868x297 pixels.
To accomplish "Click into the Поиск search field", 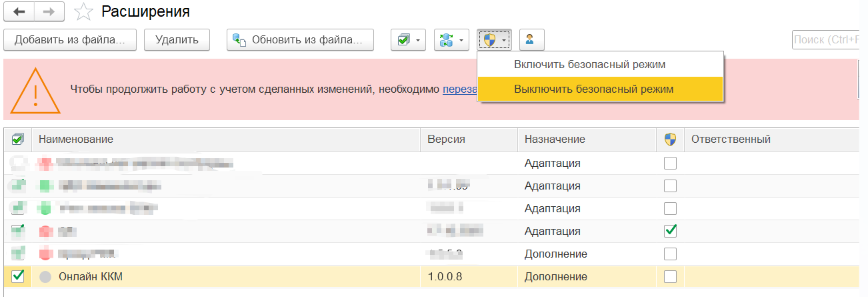I will point(829,40).
